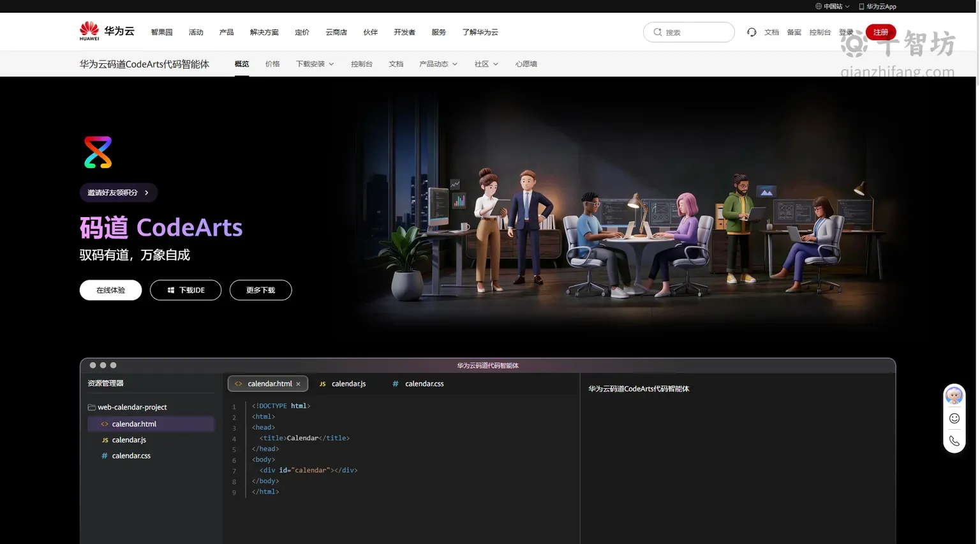Click the 登录 link in the header
Screen dimensions: 980x544
point(846,32)
